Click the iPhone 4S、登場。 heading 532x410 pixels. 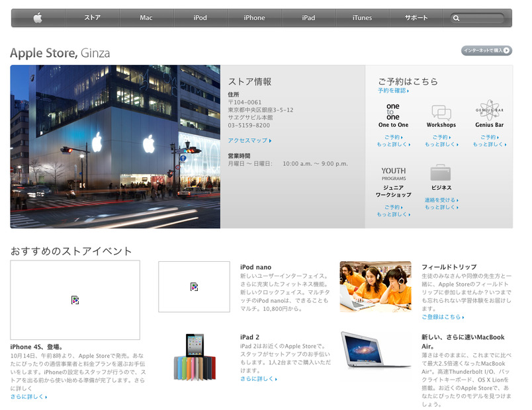pos(36,347)
